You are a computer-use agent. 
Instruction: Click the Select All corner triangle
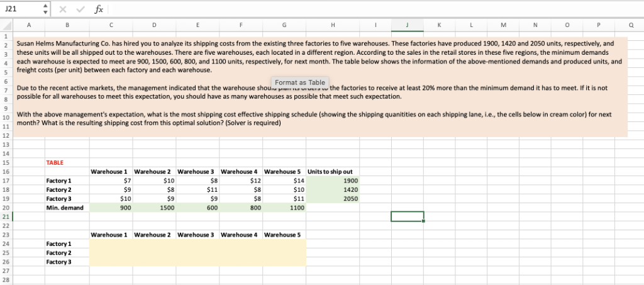pos(7,25)
